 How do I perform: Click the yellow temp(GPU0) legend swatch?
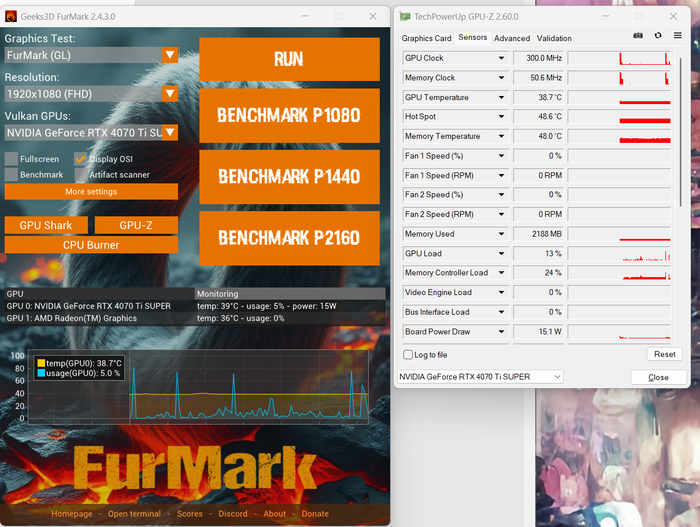[x=41, y=363]
